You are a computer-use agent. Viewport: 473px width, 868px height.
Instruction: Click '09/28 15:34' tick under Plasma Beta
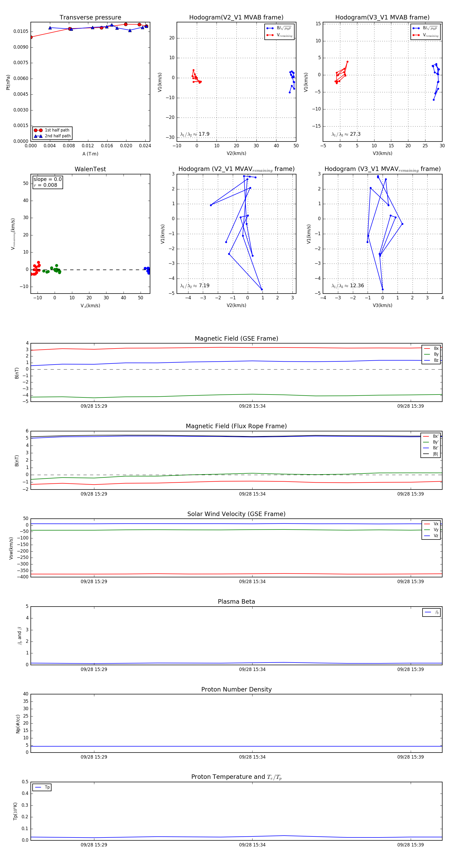click(x=252, y=669)
